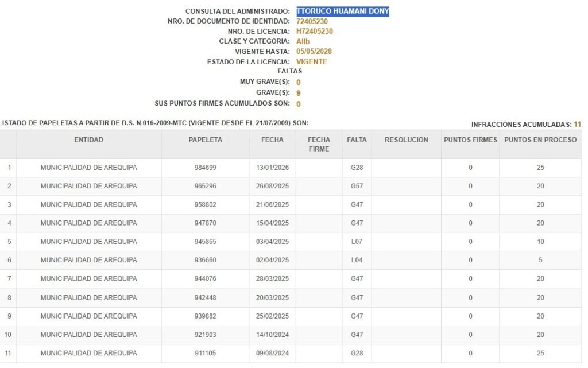Click the G57 falta code
The height and width of the screenshot is (368, 588).
tap(357, 187)
